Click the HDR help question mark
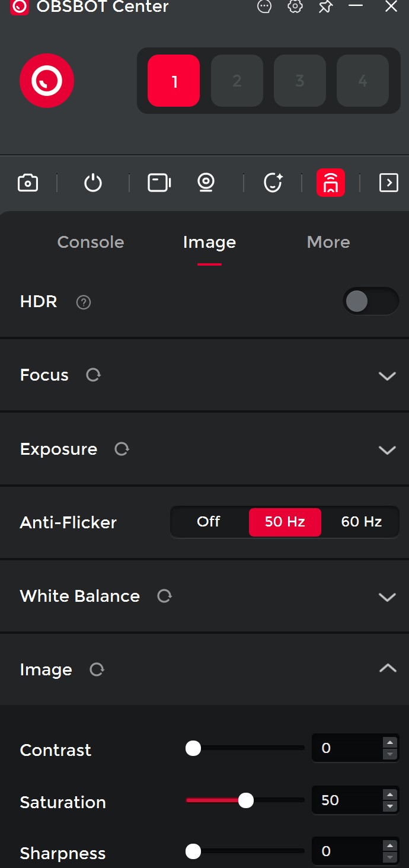The width and height of the screenshot is (409, 868). 84,302
